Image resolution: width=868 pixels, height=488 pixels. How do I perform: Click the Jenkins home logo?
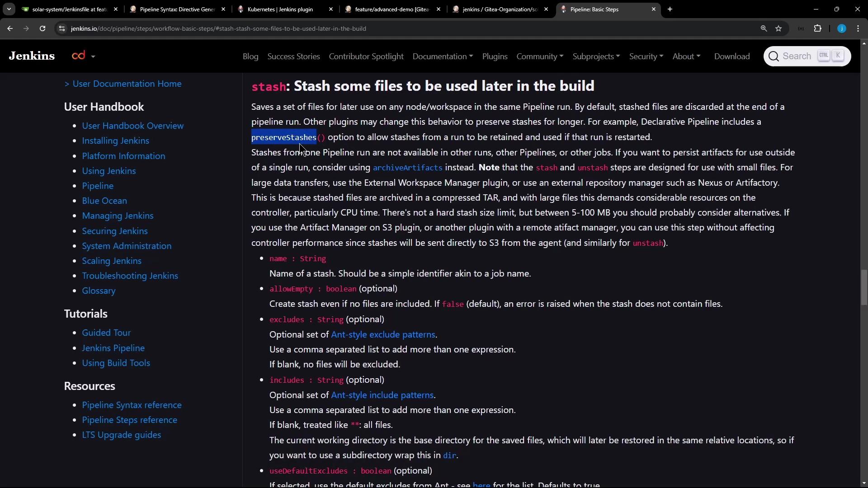click(32, 56)
